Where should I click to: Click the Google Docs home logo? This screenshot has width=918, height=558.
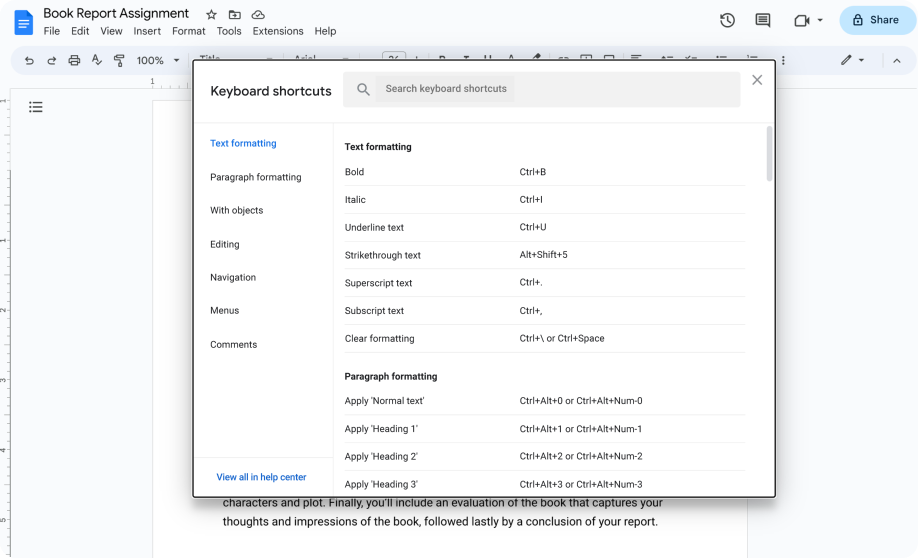23,22
